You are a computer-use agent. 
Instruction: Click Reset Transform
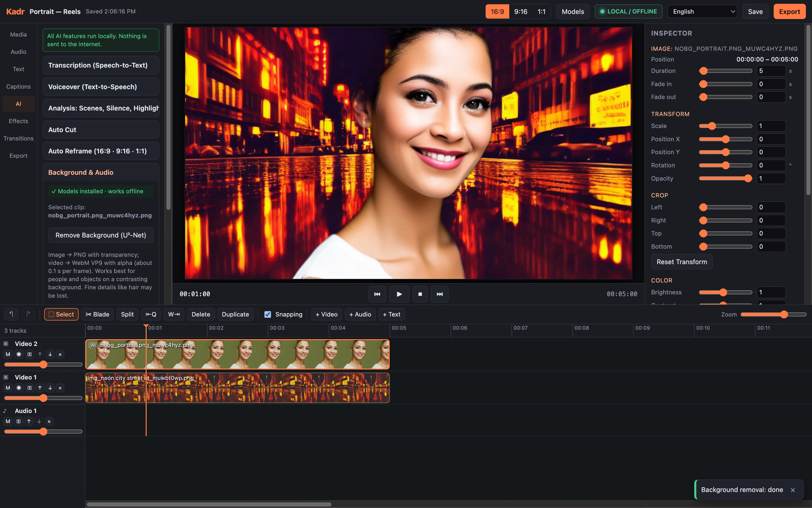click(x=682, y=262)
